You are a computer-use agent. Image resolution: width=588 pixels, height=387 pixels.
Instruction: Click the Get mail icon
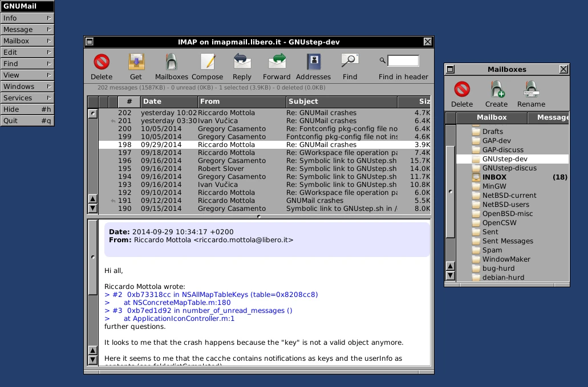click(x=136, y=60)
